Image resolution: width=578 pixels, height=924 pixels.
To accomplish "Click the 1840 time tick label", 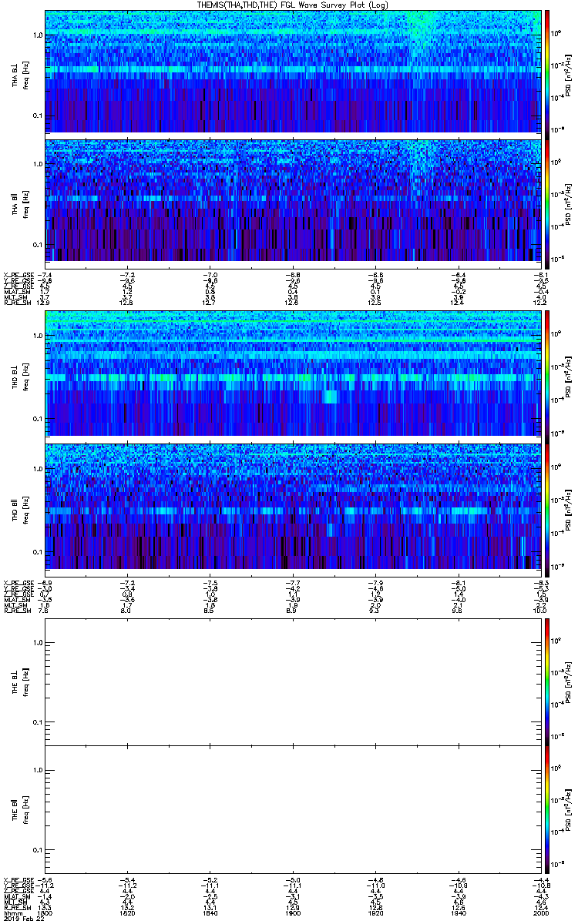I will [210, 912].
